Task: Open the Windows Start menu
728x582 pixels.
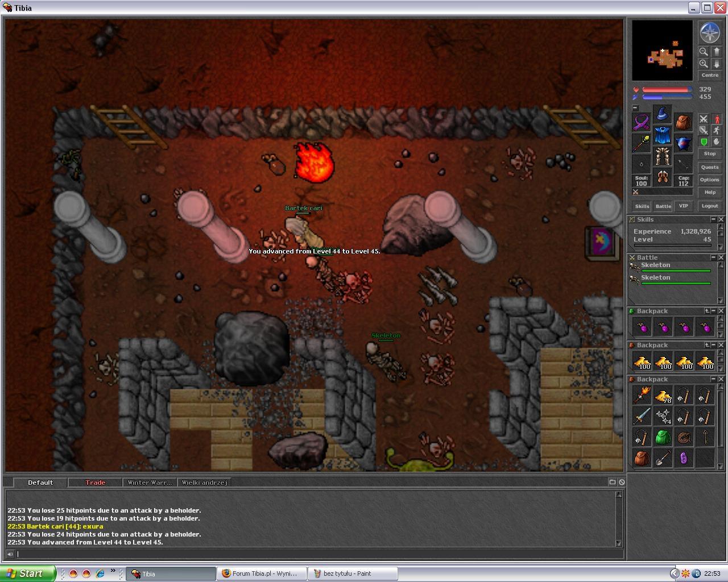Action: 28,573
